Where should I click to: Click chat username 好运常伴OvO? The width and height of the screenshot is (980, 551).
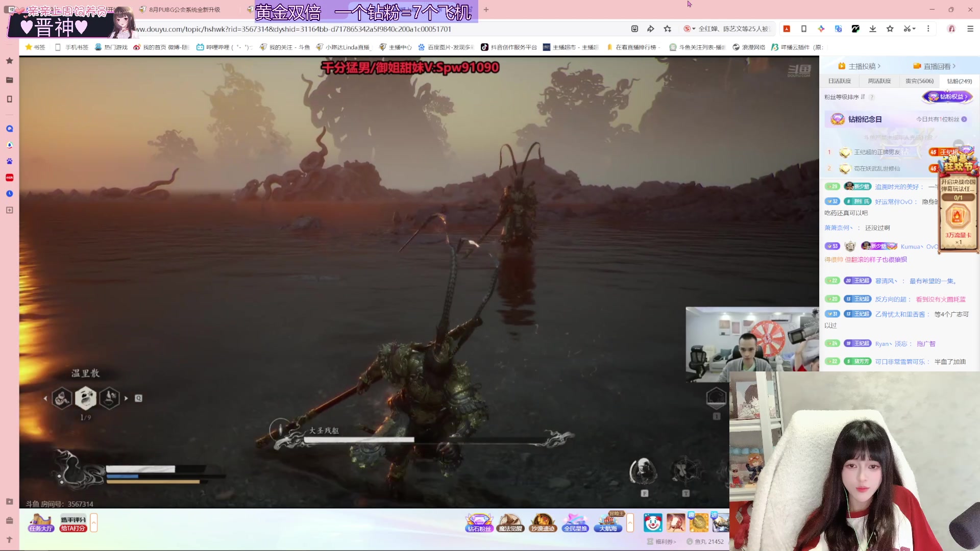coord(894,202)
